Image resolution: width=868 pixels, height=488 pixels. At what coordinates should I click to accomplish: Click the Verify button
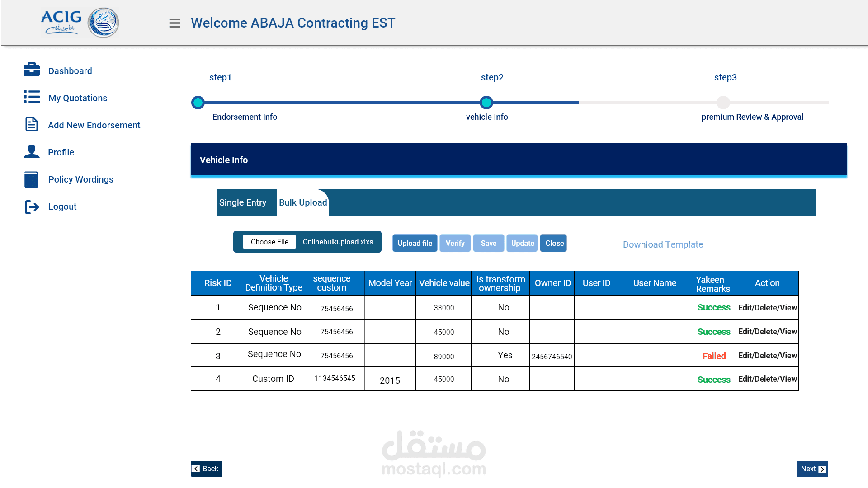[455, 243]
